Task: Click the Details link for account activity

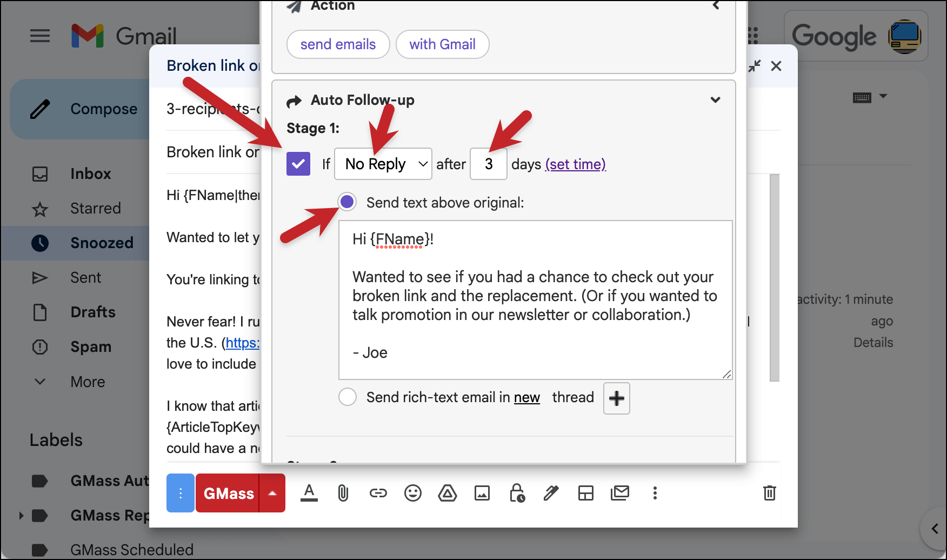Action: coord(873,343)
